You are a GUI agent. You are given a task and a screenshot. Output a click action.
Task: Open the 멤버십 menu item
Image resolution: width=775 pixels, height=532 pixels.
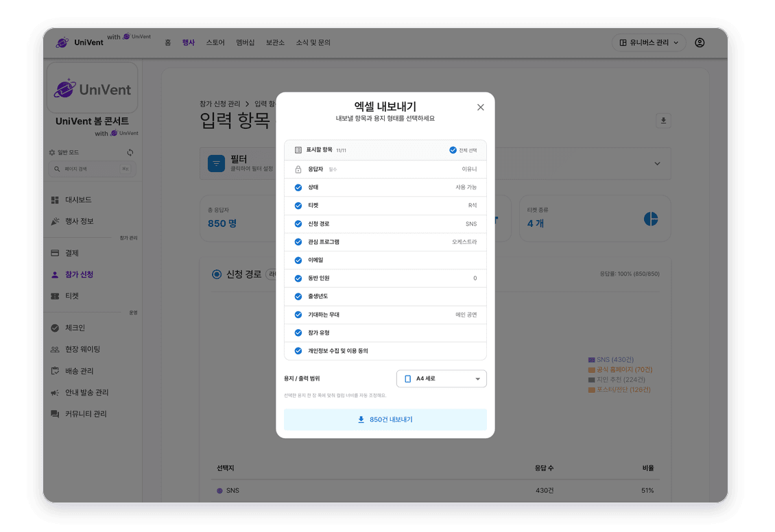(x=245, y=43)
